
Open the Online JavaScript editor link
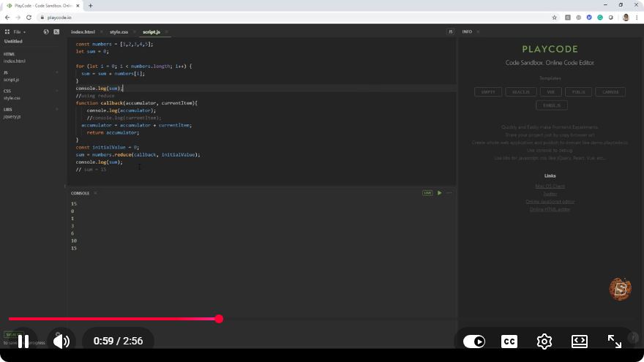550,202
